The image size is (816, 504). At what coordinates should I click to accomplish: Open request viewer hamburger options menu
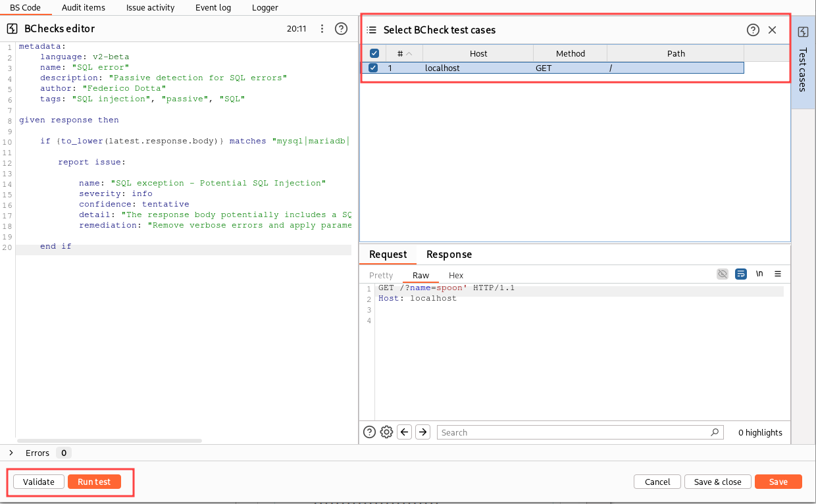tap(778, 274)
